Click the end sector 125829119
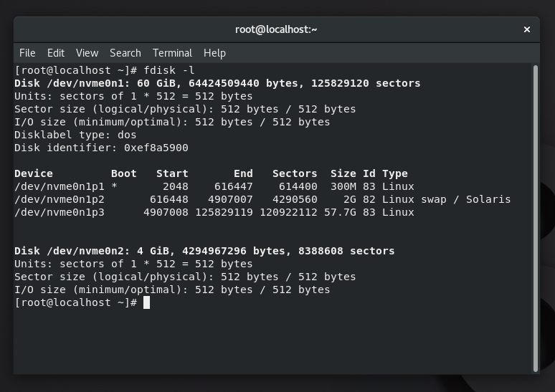The height and width of the screenshot is (392, 555). 224,212
